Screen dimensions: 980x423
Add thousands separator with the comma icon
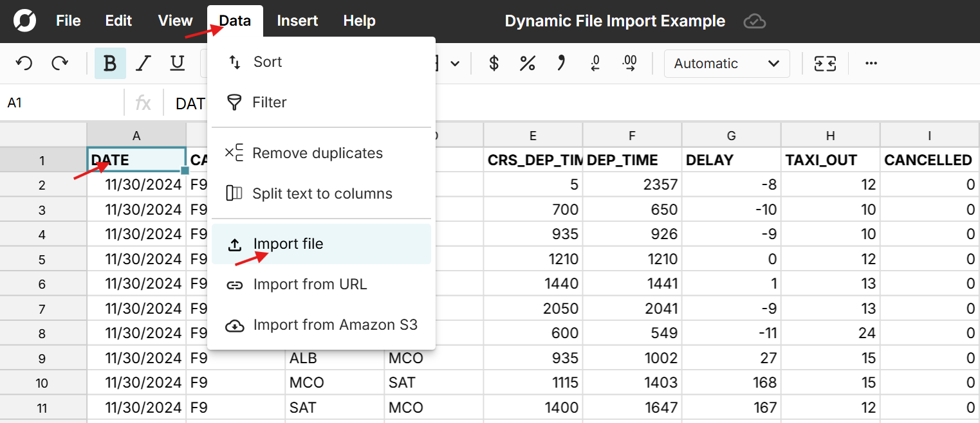[x=560, y=63]
